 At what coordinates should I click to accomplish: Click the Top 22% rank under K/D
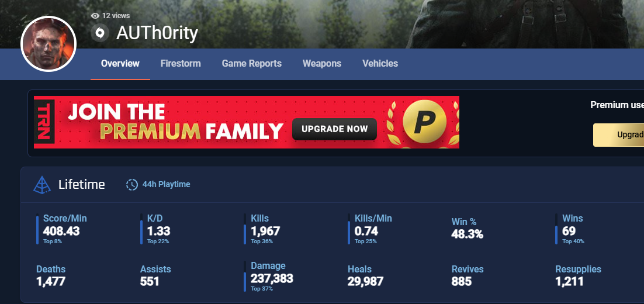(158, 241)
